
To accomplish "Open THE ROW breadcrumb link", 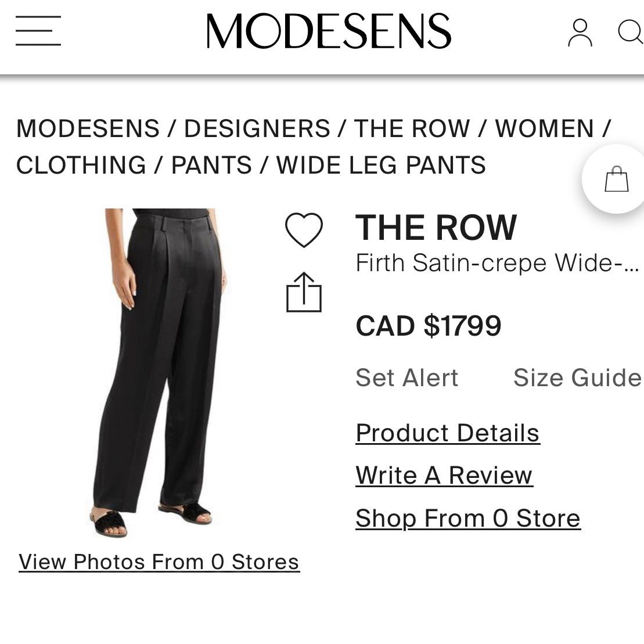I will click(x=413, y=128).
